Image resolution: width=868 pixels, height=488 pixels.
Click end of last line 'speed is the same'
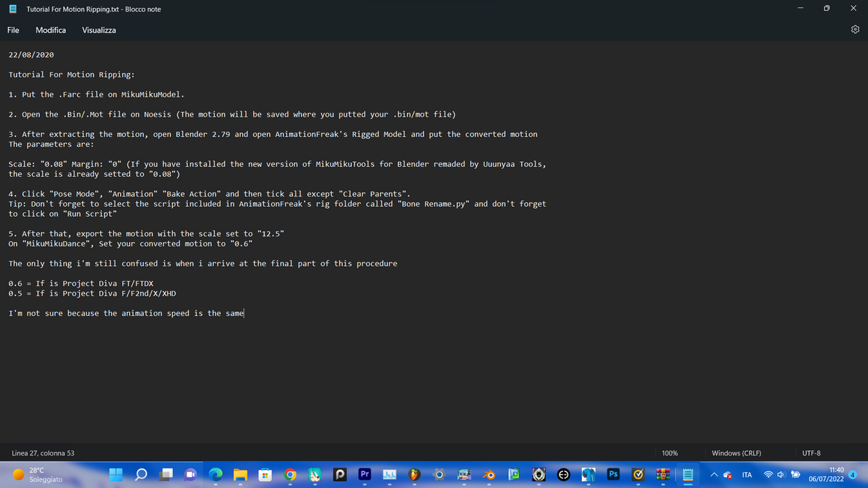[243, 313]
